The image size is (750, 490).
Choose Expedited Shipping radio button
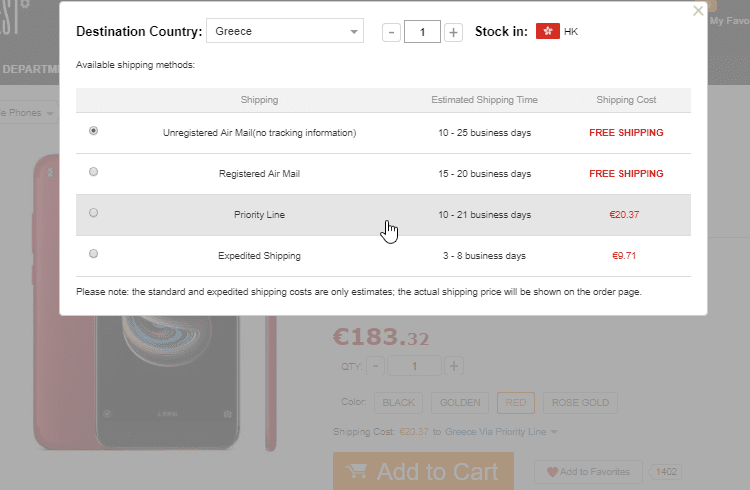[94, 254]
